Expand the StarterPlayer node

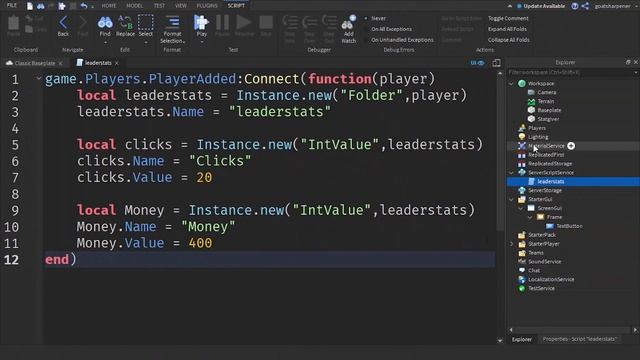point(511,244)
